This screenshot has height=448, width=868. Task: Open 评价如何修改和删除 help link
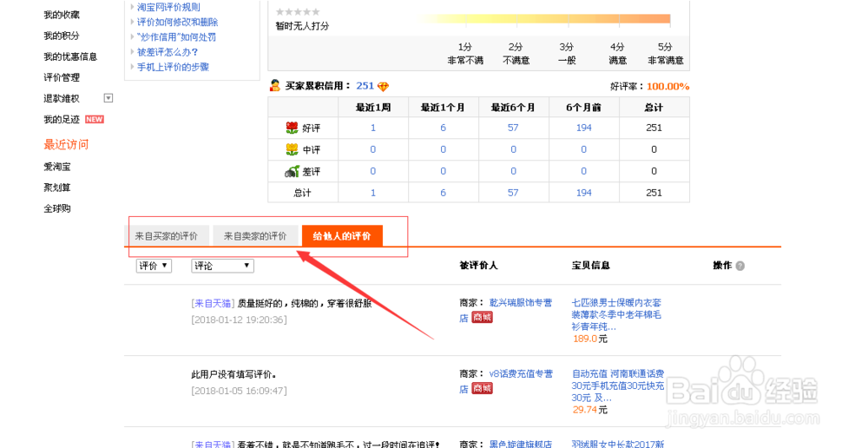pos(178,23)
